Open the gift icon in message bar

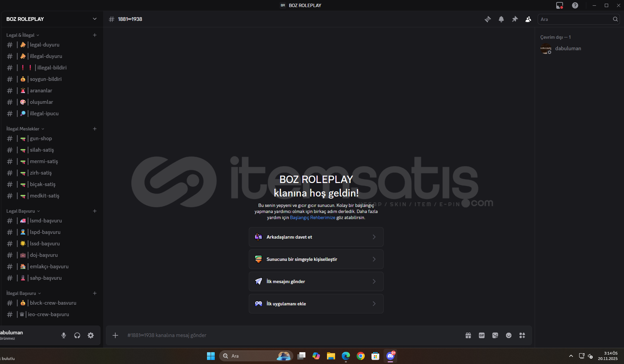coord(468,335)
